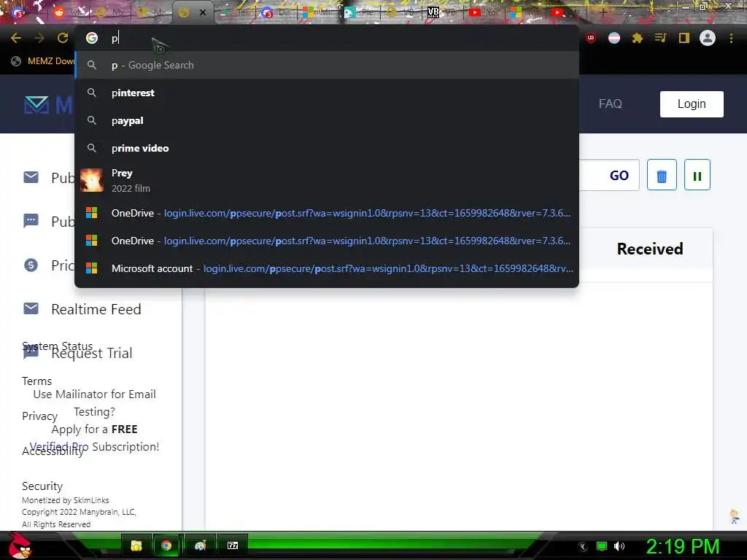
Task: Switch to the VB Audio tab
Action: 441,12
